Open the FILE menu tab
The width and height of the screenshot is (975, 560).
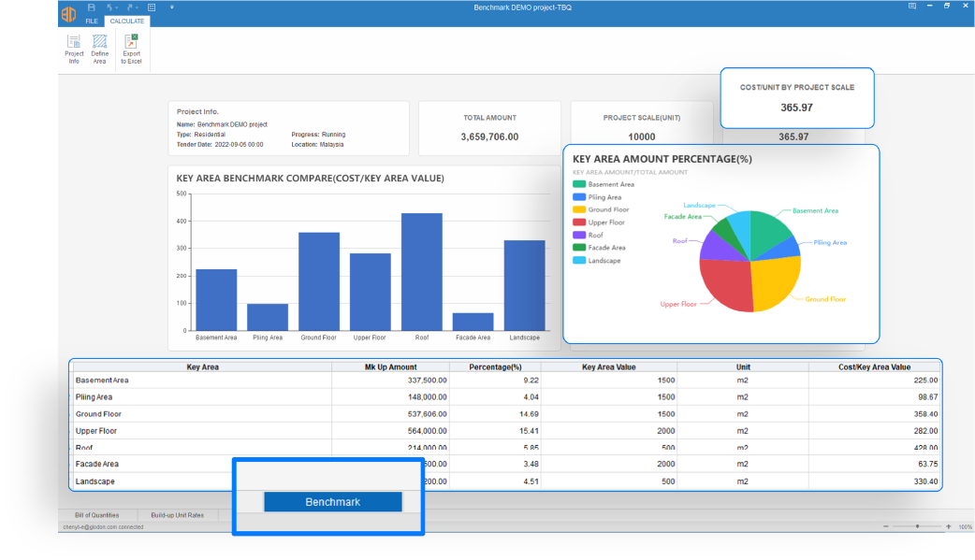pyautogui.click(x=92, y=21)
